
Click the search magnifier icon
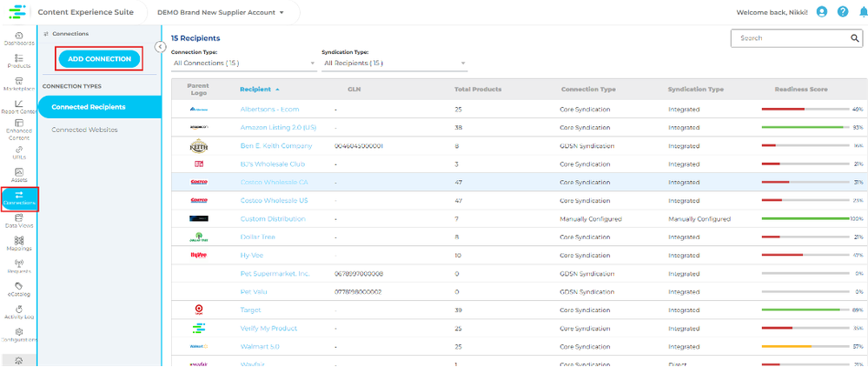[854, 38]
